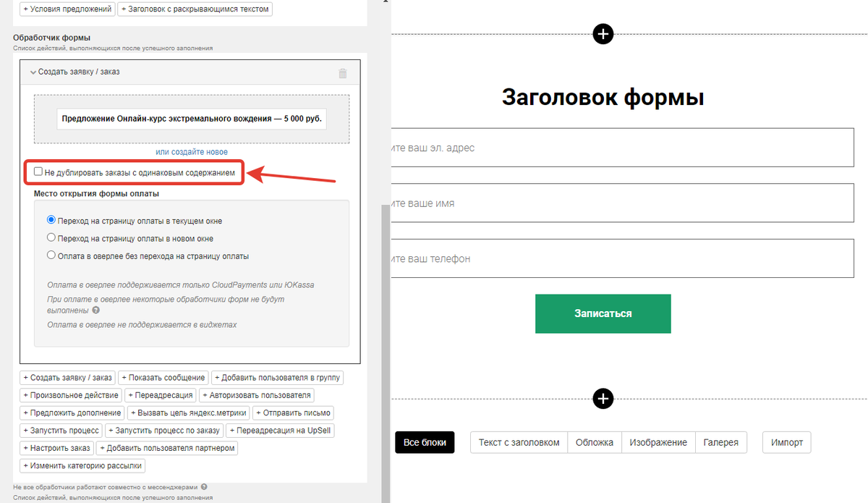This screenshot has height=503, width=868.
Task: Open the 'Галерея' block tab
Action: 720,442
